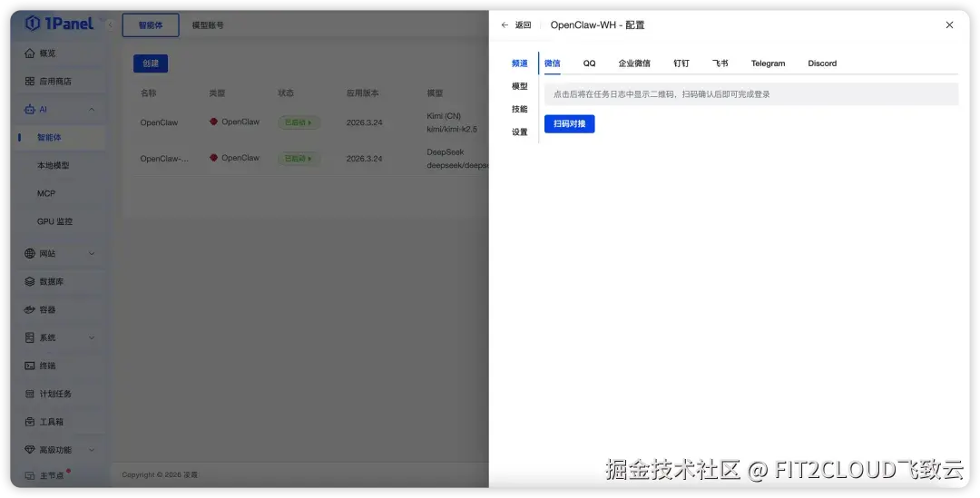Screen dimensions: 980x498
Task: Switch to the Discord tab
Action: [822, 63]
